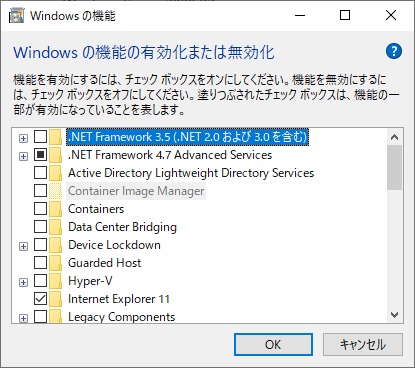The width and height of the screenshot is (415, 368).
Task: Enable the Containers checkbox
Action: pos(40,209)
